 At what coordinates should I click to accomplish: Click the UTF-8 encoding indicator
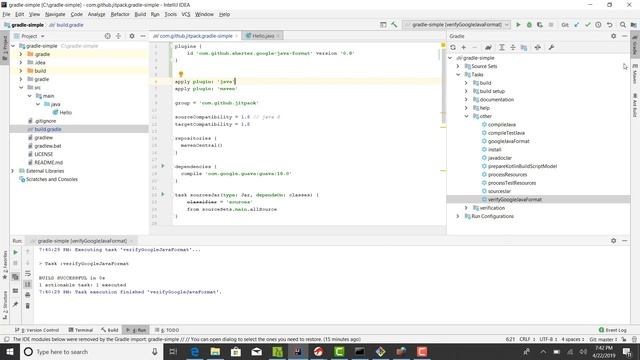(548, 339)
